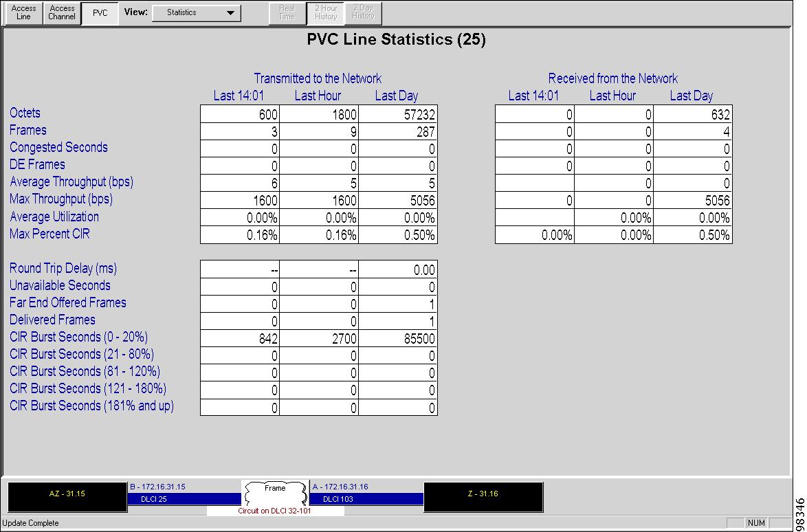Select the PVC tab
The image size is (807, 532).
point(100,12)
